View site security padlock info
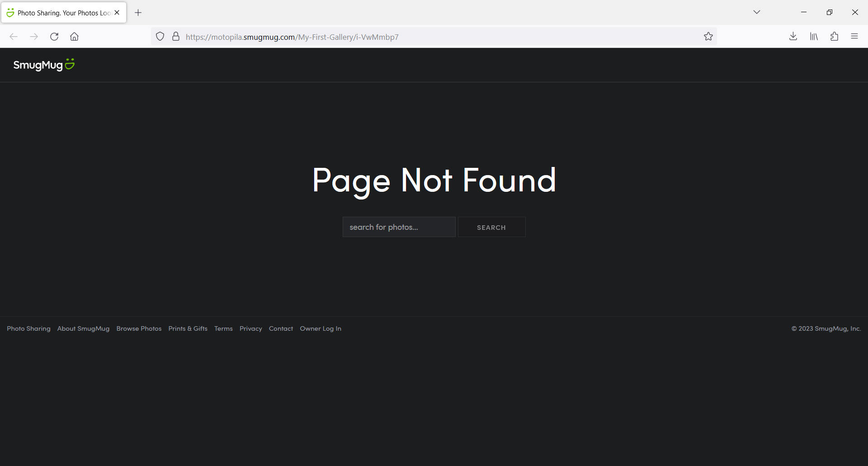The height and width of the screenshot is (466, 868). coord(176,37)
